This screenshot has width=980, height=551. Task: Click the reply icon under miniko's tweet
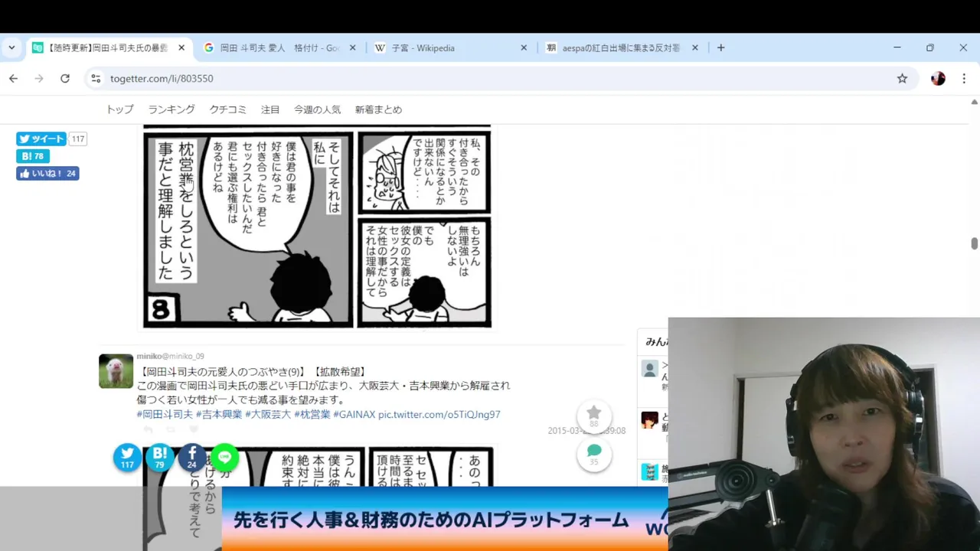tap(148, 430)
